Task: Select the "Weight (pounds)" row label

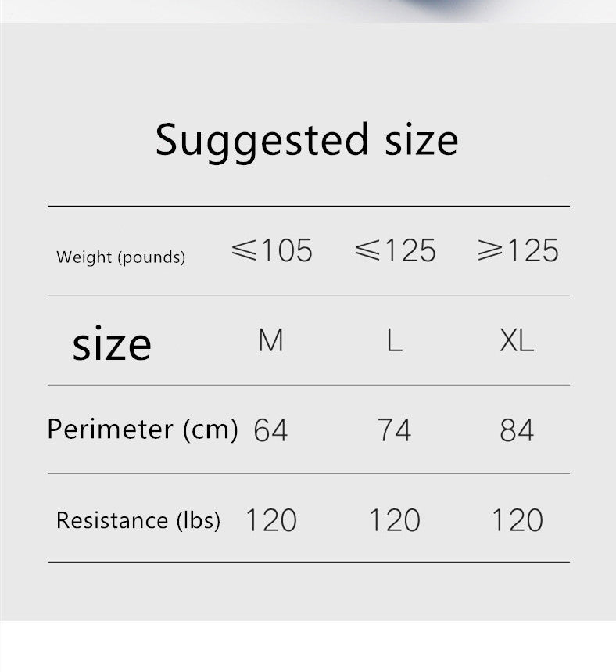Action: click(120, 257)
